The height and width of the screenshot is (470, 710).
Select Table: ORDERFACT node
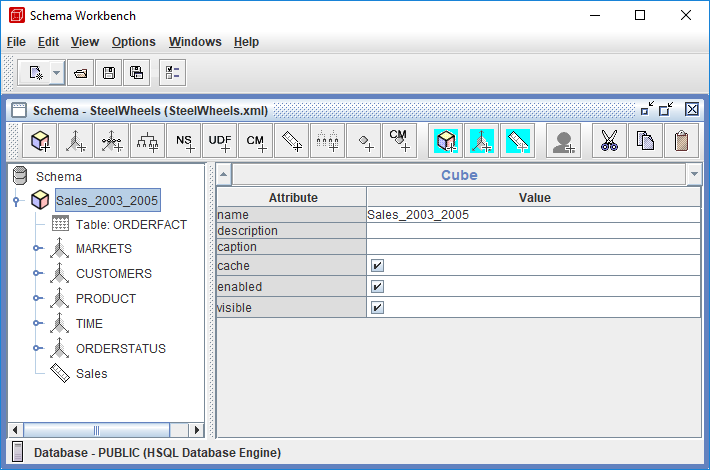point(130,224)
